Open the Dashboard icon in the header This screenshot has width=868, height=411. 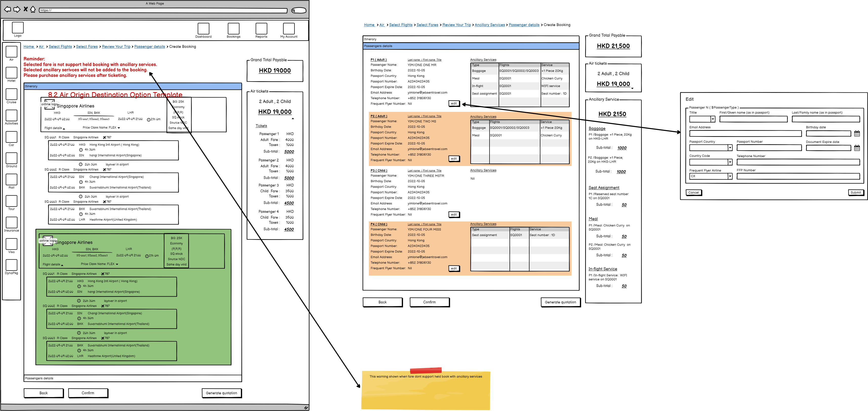(203, 29)
